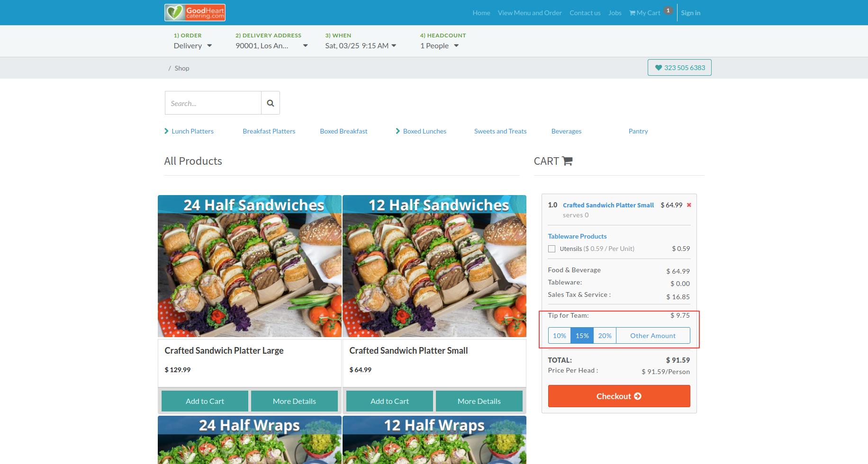Open the Contact us page
This screenshot has height=464, width=868.
pos(585,13)
